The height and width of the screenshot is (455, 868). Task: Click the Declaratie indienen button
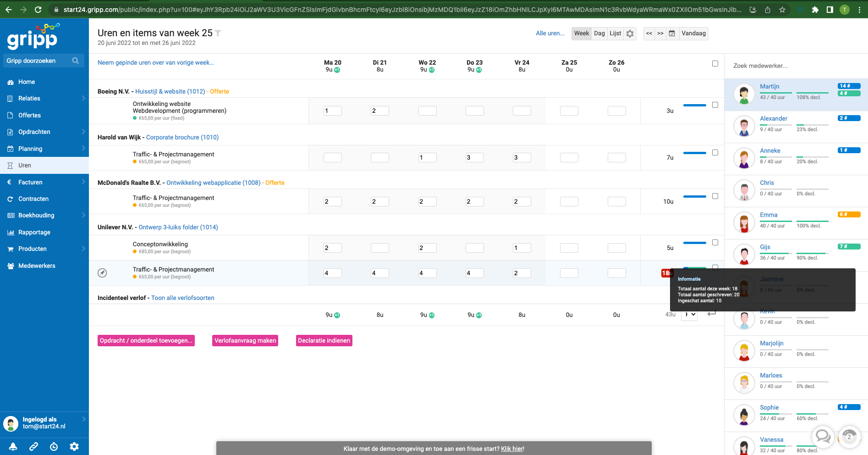[x=324, y=340]
